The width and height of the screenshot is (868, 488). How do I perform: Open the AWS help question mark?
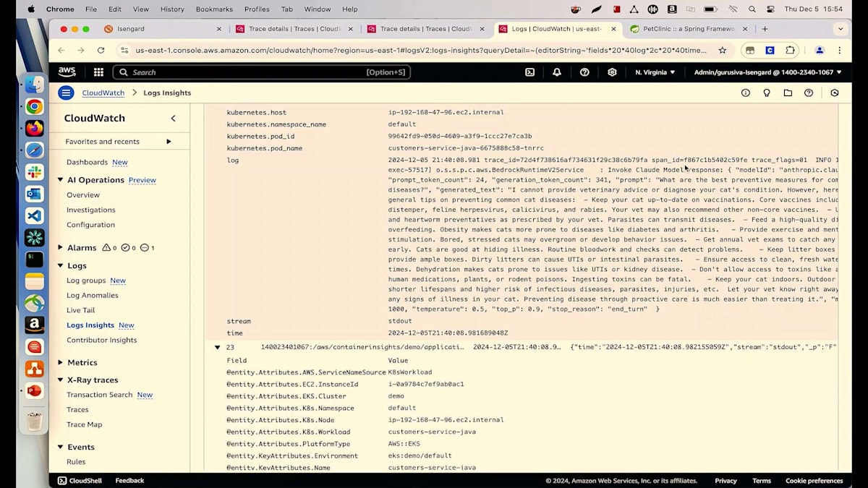coord(584,72)
